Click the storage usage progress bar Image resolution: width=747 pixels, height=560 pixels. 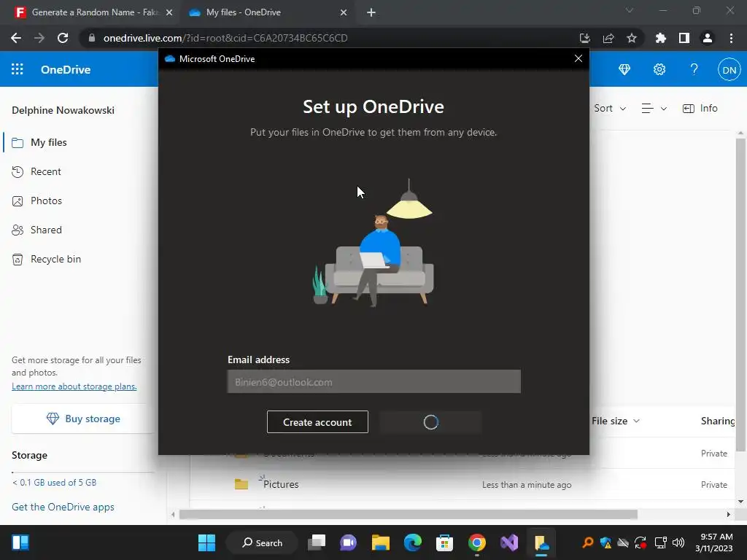[83, 472]
